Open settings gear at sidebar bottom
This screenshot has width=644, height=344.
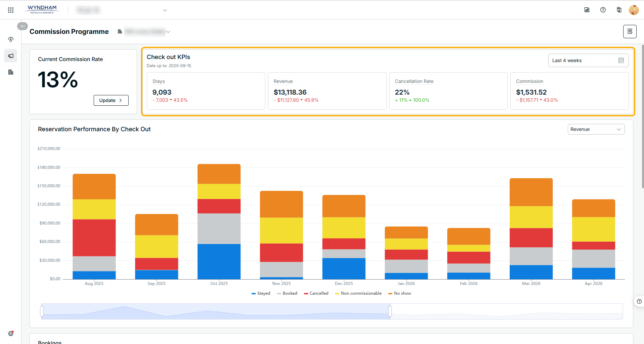(x=11, y=334)
